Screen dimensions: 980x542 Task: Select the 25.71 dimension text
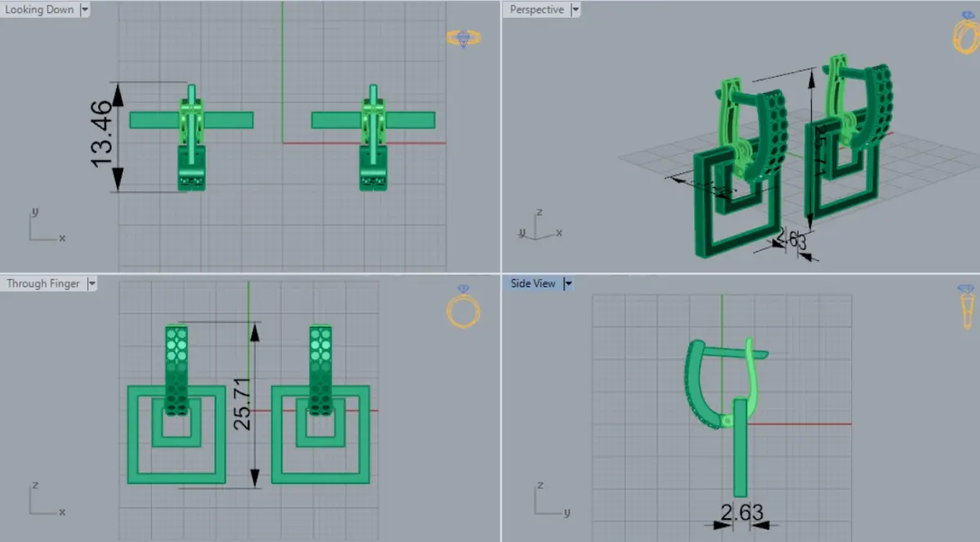pos(243,404)
